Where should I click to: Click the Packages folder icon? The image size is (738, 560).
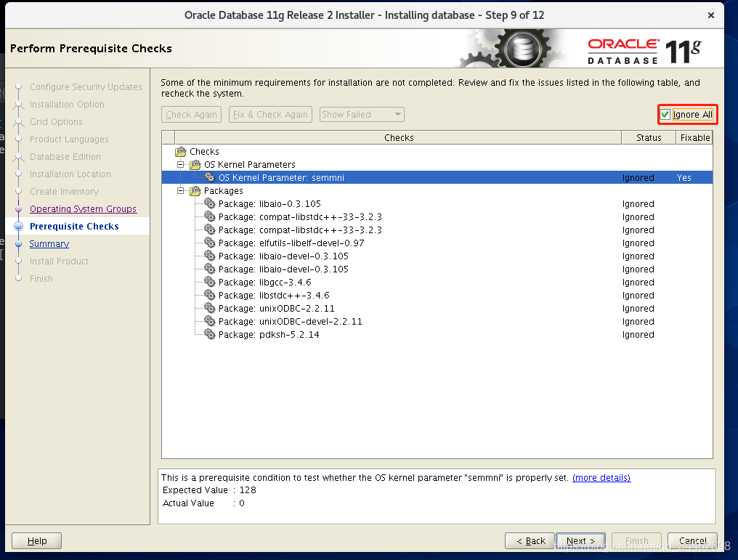click(x=195, y=191)
